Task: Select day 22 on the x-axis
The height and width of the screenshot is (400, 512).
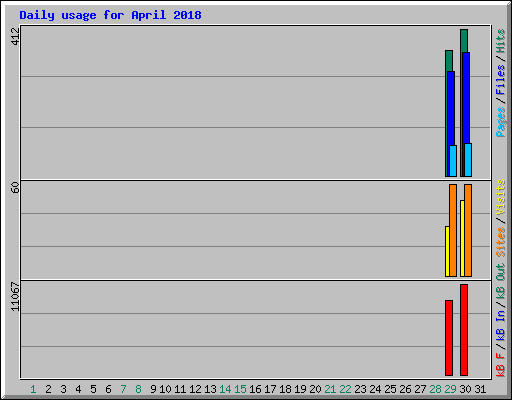Action: pyautogui.click(x=345, y=389)
